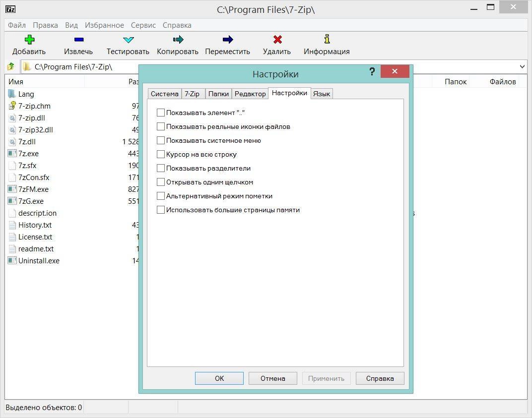Image resolution: width=532 pixels, height=418 pixels.
Task: Click the 7-zip.chm help file icon
Action: click(12, 106)
